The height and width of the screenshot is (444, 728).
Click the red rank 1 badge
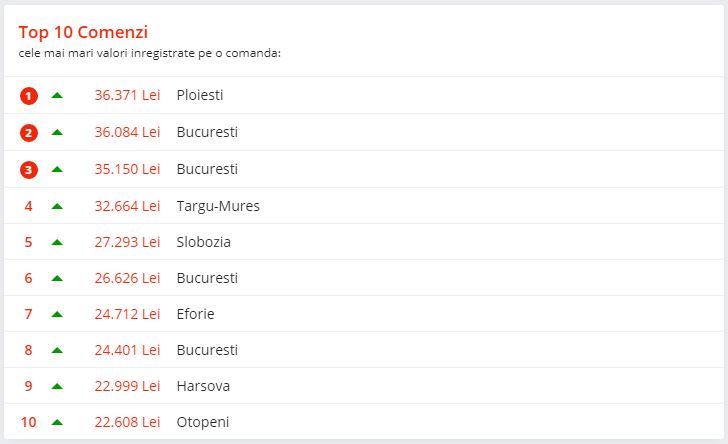28,96
